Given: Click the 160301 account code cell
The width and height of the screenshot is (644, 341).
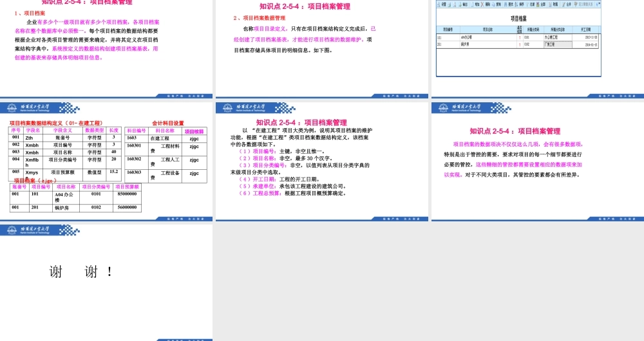Looking at the screenshot, I should tap(137, 149).
